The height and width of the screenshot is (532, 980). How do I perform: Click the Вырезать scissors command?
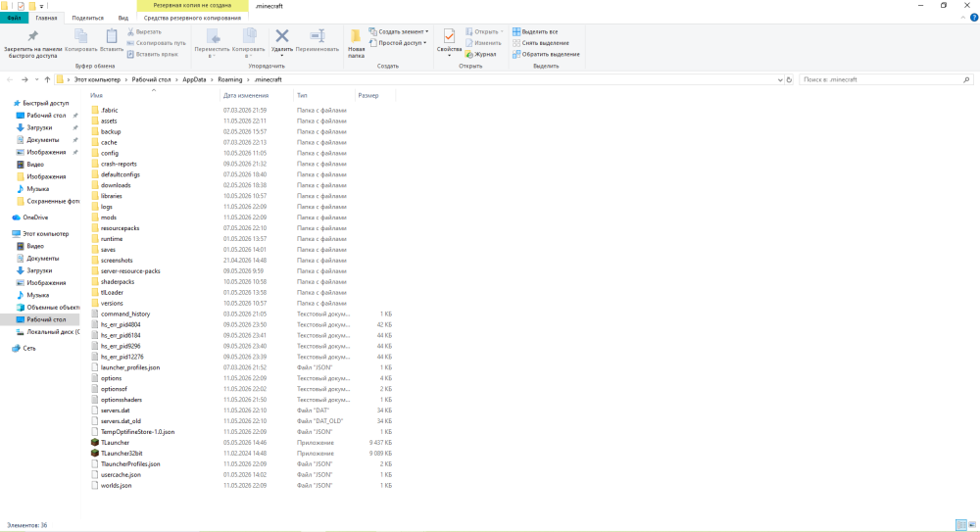[144, 32]
